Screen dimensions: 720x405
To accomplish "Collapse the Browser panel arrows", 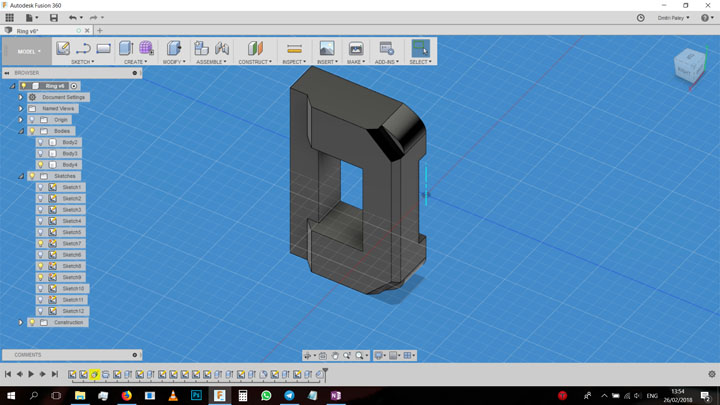I will (7, 73).
